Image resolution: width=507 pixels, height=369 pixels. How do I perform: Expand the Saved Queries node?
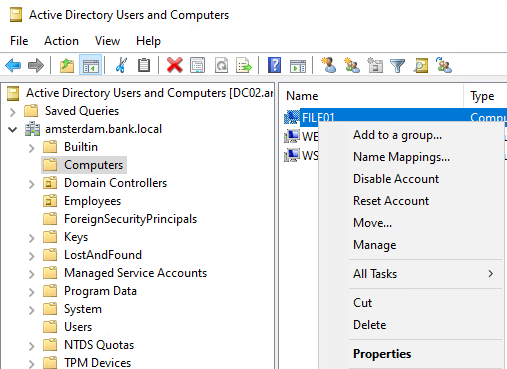click(x=13, y=112)
